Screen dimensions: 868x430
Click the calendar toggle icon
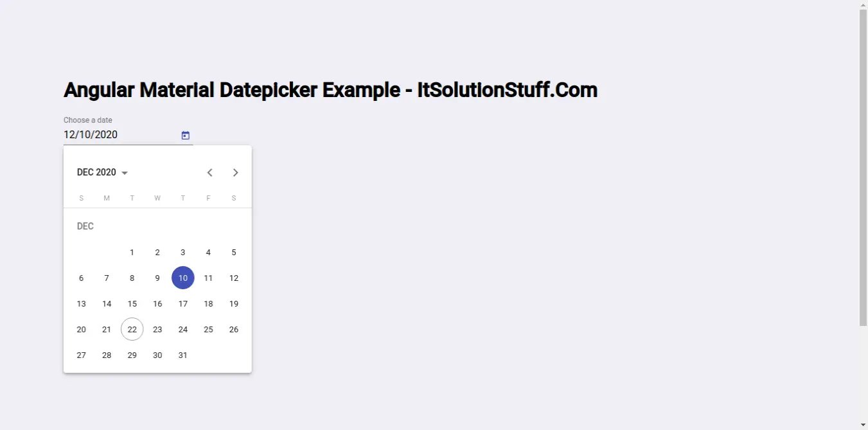click(x=186, y=135)
